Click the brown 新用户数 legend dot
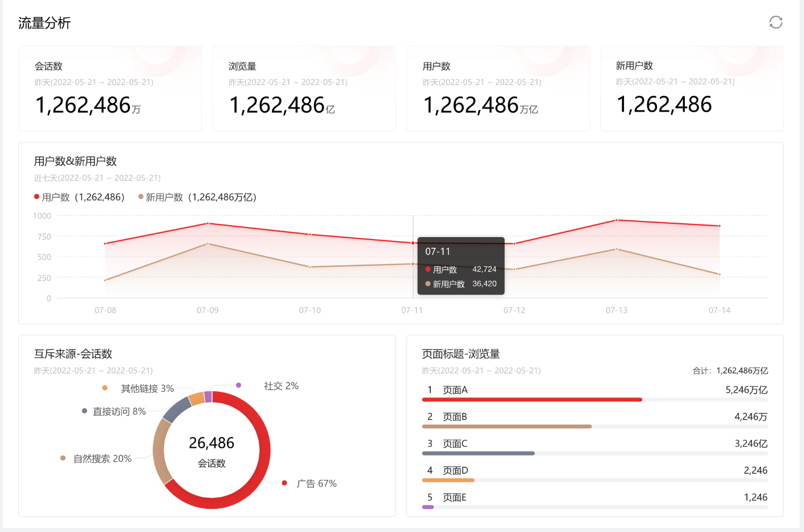 pyautogui.click(x=140, y=196)
